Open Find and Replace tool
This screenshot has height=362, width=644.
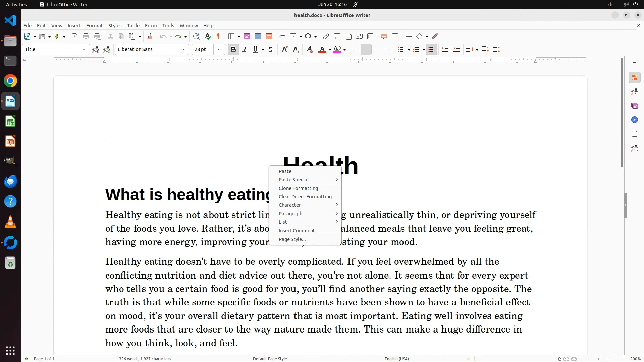click(x=196, y=37)
